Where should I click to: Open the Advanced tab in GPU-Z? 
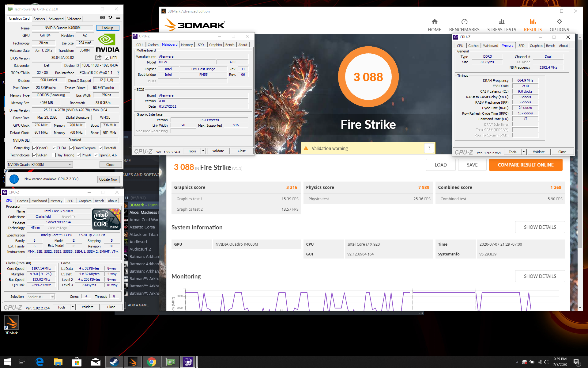(x=56, y=19)
